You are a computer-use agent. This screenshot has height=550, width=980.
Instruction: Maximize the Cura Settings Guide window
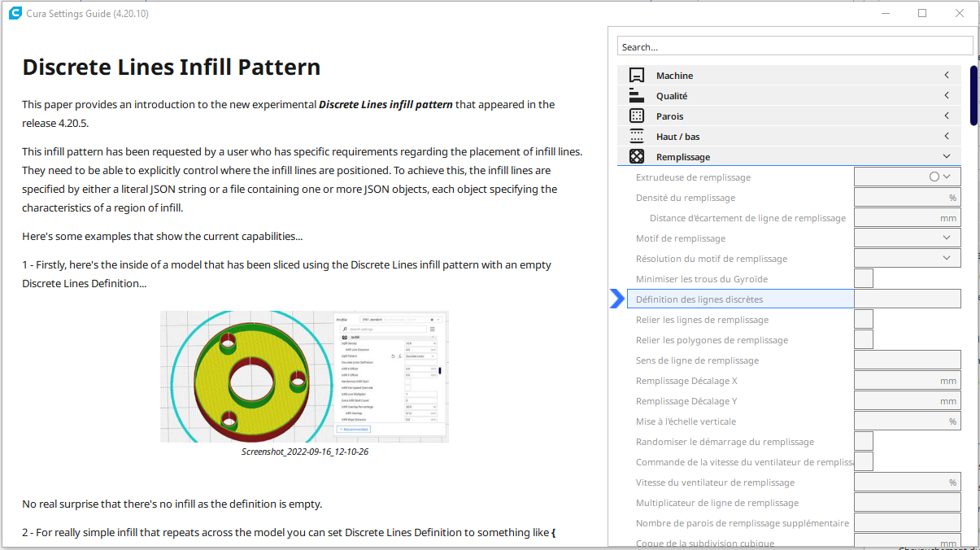point(922,13)
